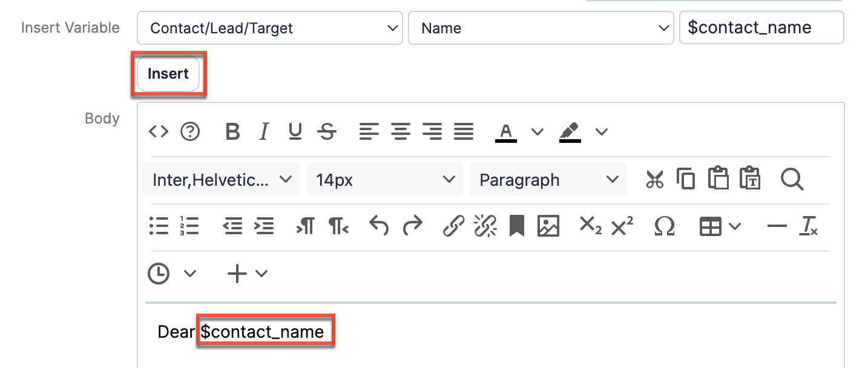The height and width of the screenshot is (368, 868).
Task: Open find and replace search icon
Action: point(791,180)
